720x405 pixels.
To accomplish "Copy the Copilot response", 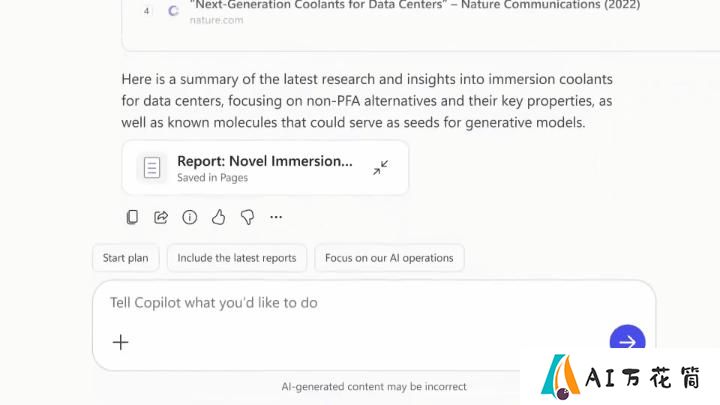I will pos(132,217).
